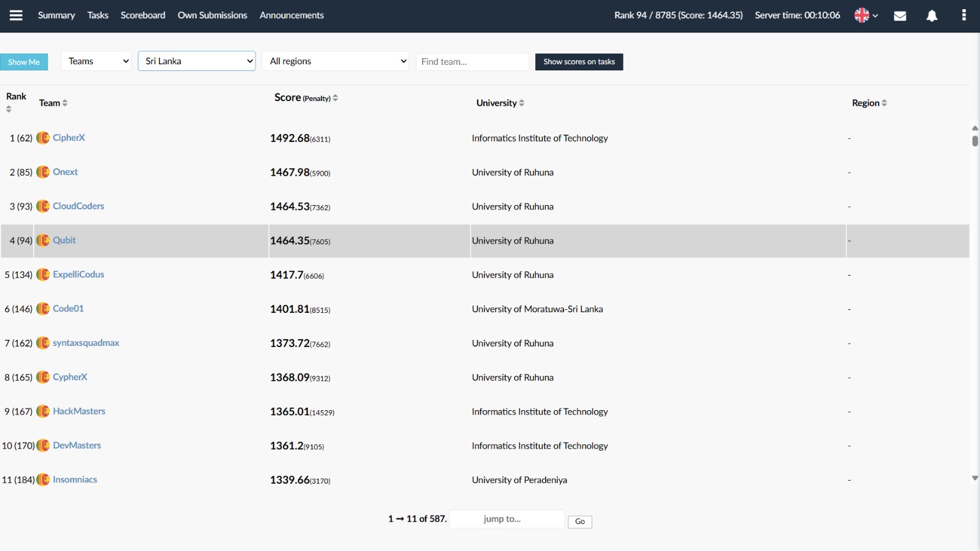Open the three-dot overflow menu
Viewport: 980px width, 551px height.
point(963,15)
